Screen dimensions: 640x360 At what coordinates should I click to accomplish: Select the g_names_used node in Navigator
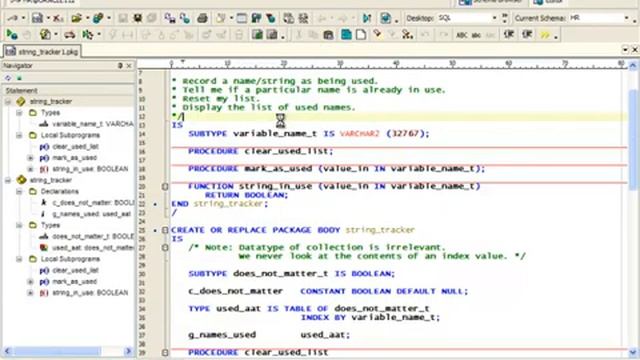(x=91, y=214)
